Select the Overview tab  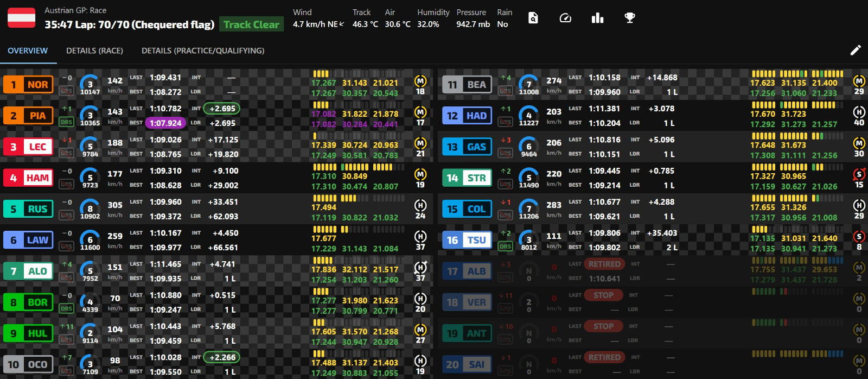[x=28, y=50]
